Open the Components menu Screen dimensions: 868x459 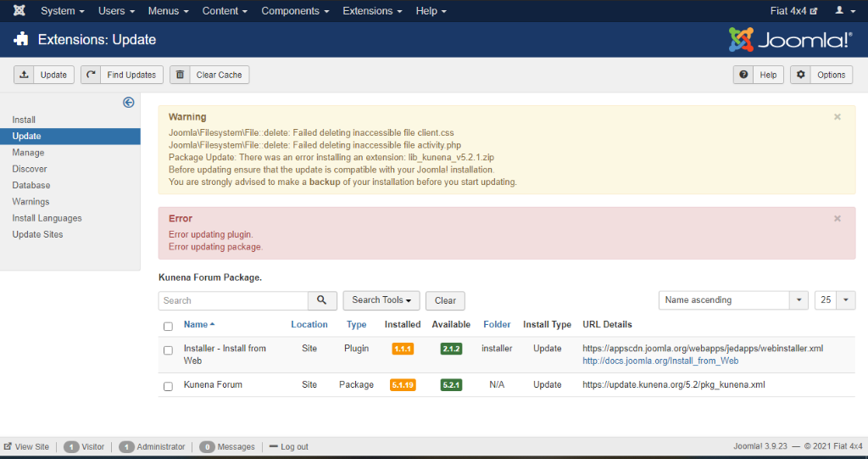(295, 11)
